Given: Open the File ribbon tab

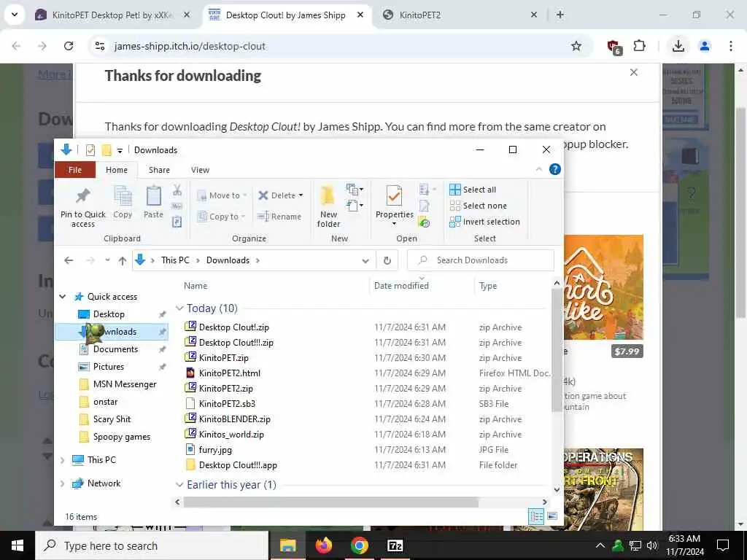Looking at the screenshot, I should click(x=75, y=170).
